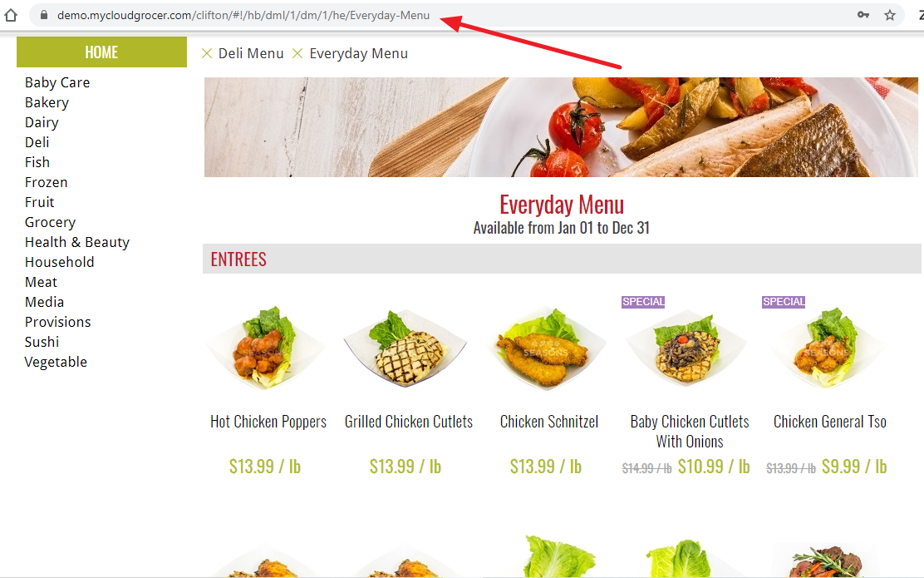Remove the Deli Menu filter X
924x578 pixels.
coord(207,54)
